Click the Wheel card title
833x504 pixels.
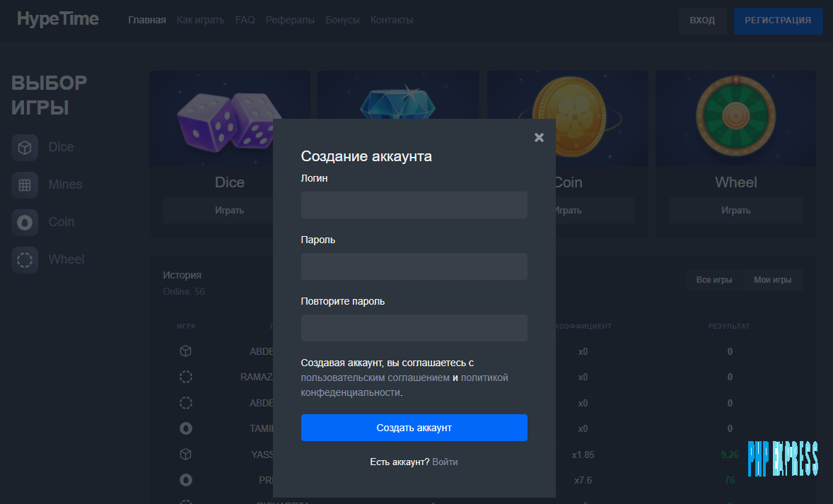[736, 182]
